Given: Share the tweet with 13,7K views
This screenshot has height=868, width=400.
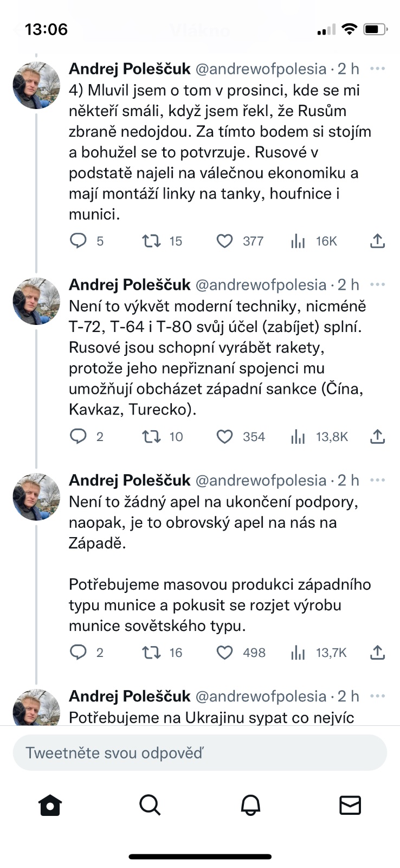Looking at the screenshot, I should click(x=377, y=653).
